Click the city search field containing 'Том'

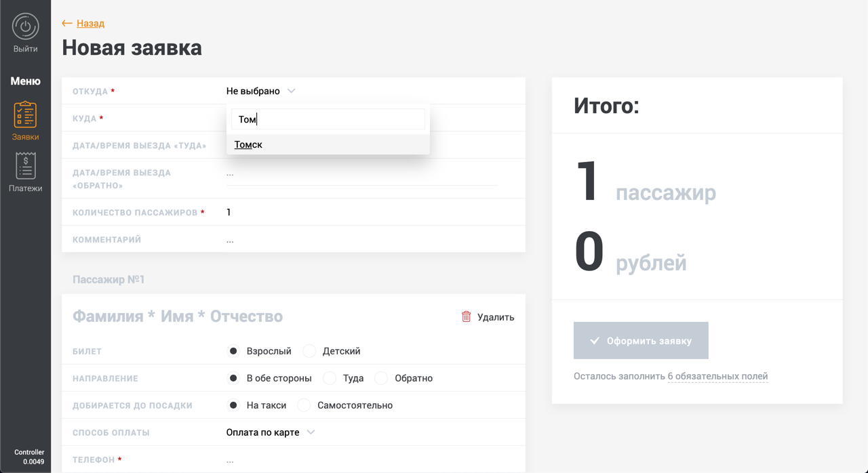tap(328, 119)
